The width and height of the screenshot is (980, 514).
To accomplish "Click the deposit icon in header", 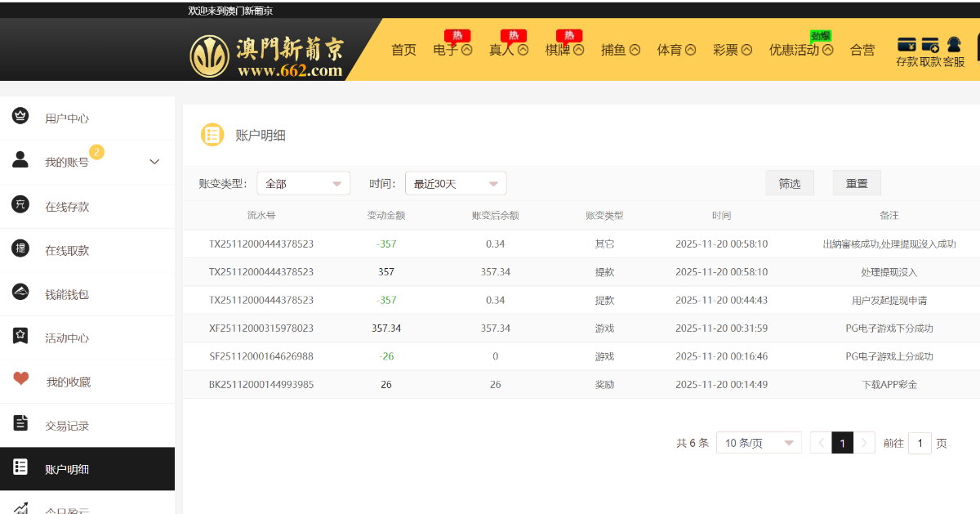I will tap(906, 45).
